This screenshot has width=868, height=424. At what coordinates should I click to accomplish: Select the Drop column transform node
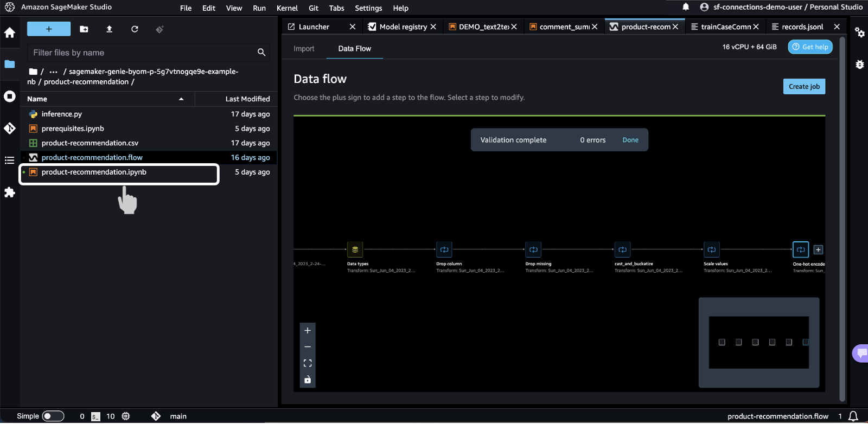point(444,250)
